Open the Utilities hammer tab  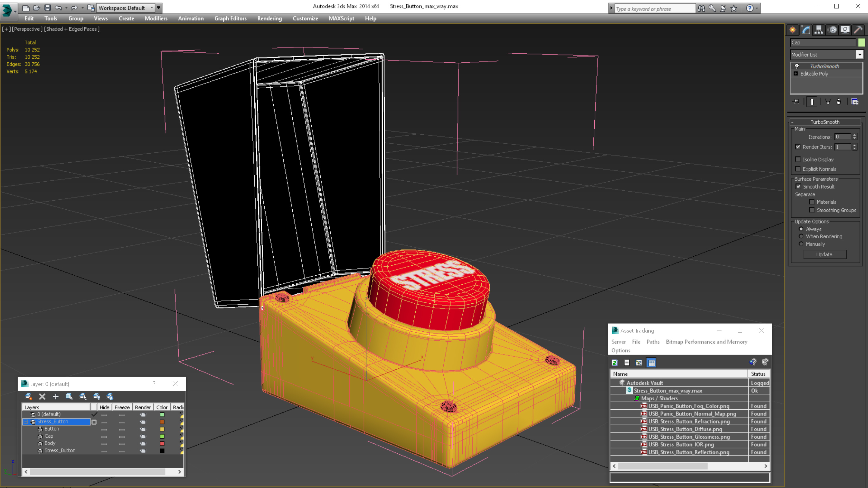pos(858,30)
